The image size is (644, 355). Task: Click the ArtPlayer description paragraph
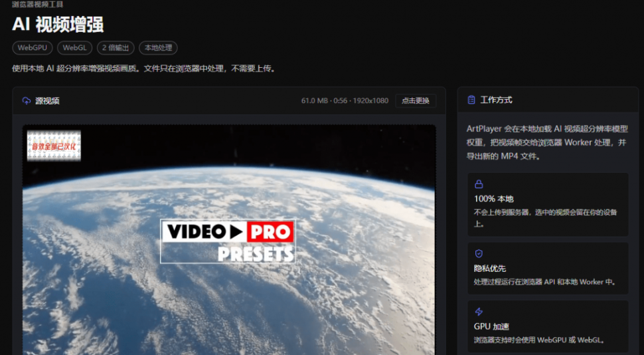[x=547, y=142]
